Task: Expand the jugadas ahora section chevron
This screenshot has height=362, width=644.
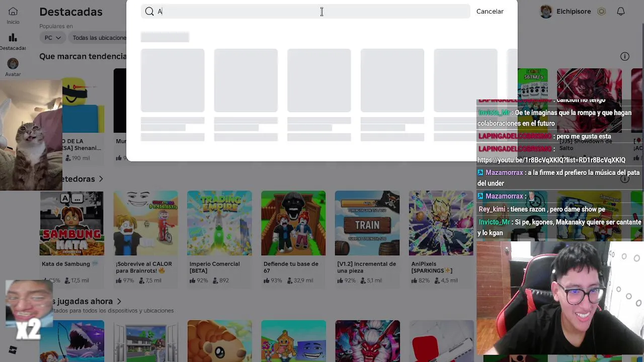Action: 119,302
